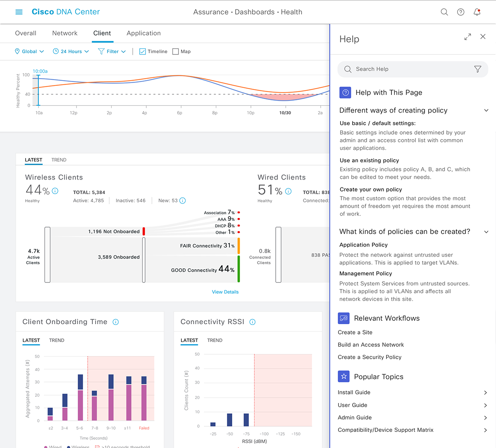Click Connectivity RSSI info icon
This screenshot has height=448, width=496.
[x=253, y=322]
